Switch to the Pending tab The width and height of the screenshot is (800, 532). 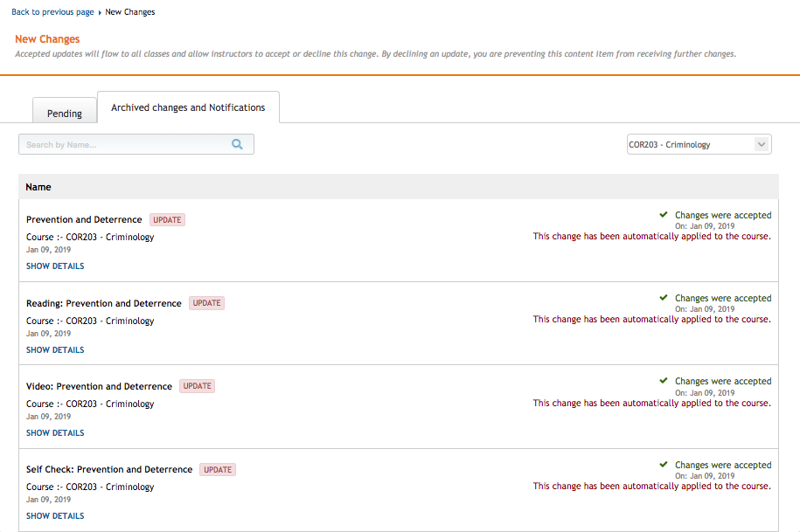point(65,113)
